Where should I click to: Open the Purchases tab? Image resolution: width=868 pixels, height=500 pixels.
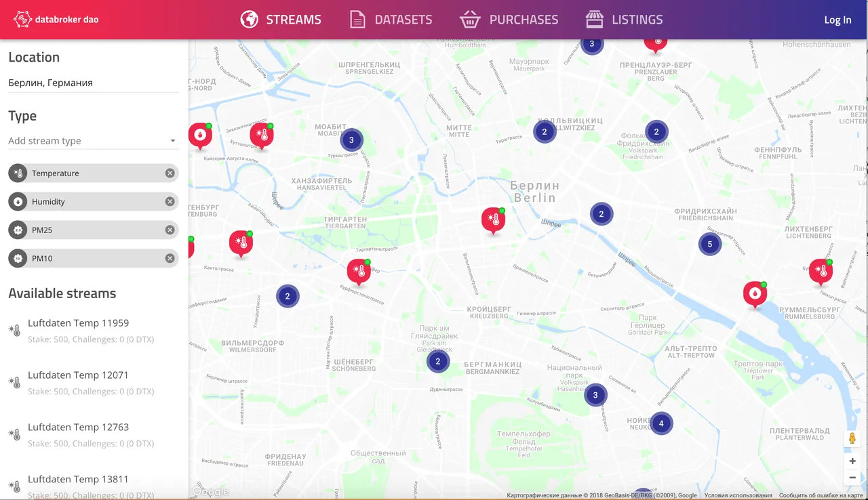click(x=509, y=20)
